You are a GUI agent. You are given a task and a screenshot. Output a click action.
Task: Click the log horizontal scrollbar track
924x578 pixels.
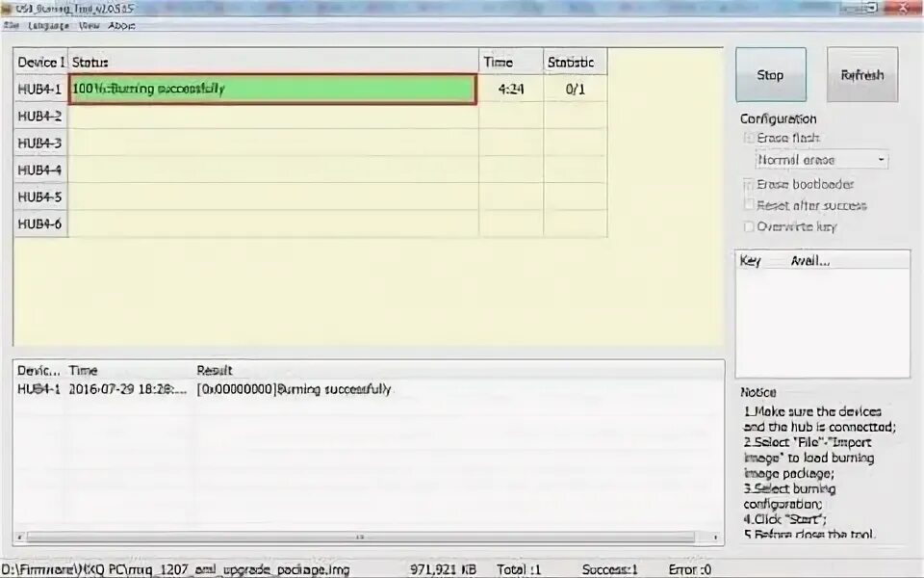(361, 538)
